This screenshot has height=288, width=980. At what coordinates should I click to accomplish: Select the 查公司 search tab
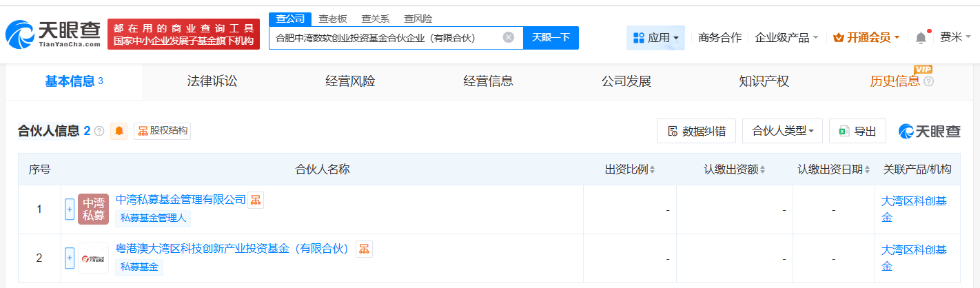point(289,19)
